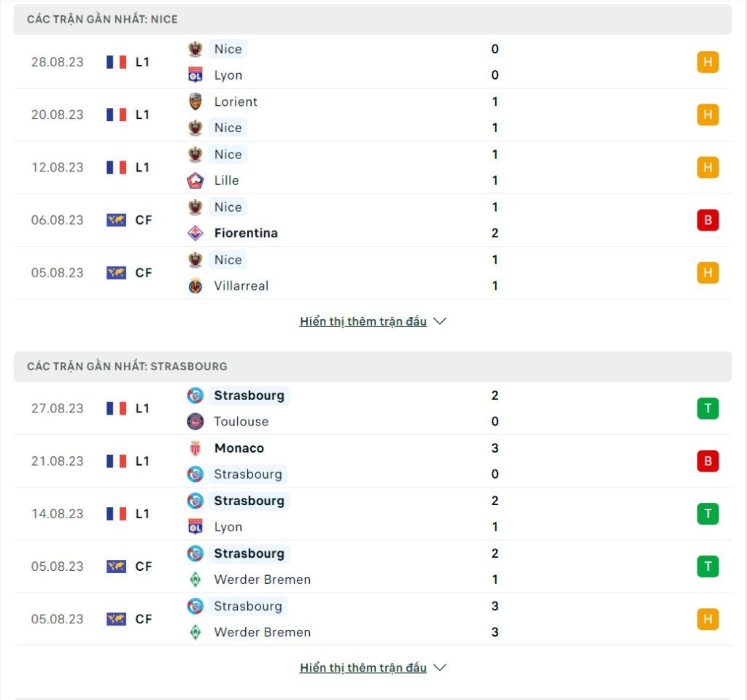
Task: Click the orange H badge for Lorient vs Nice
Action: (x=708, y=115)
